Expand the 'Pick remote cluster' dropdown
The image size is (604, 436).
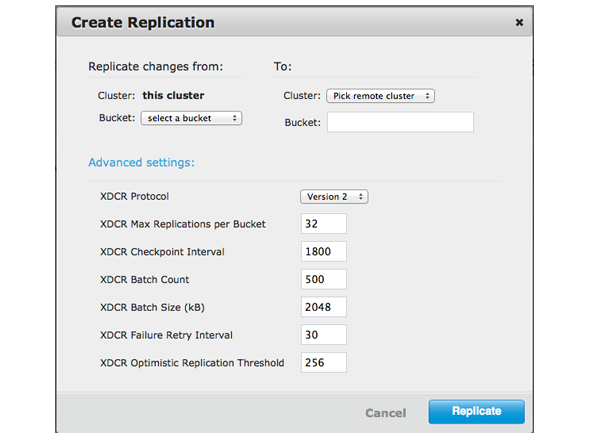pyautogui.click(x=380, y=96)
